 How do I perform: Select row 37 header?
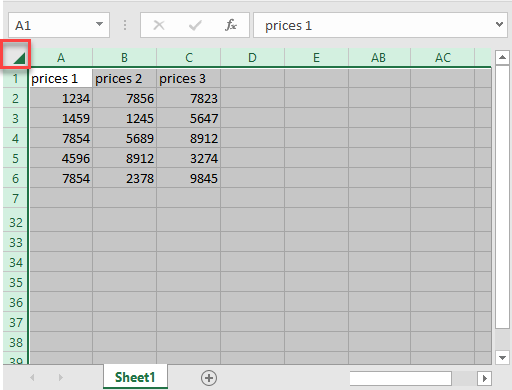click(15, 322)
